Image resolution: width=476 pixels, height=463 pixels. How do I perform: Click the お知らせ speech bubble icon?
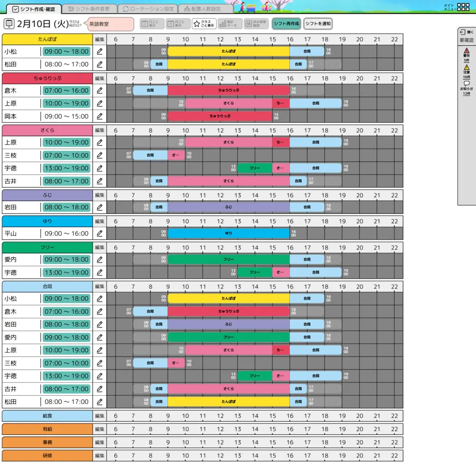pyautogui.click(x=466, y=83)
